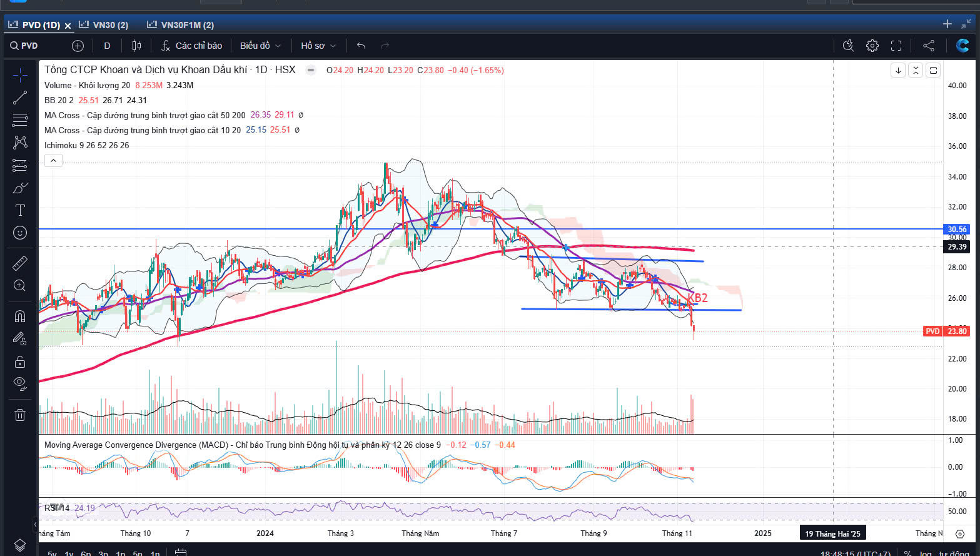Select the Ichimoku 9 26 52 legend

tap(86, 145)
